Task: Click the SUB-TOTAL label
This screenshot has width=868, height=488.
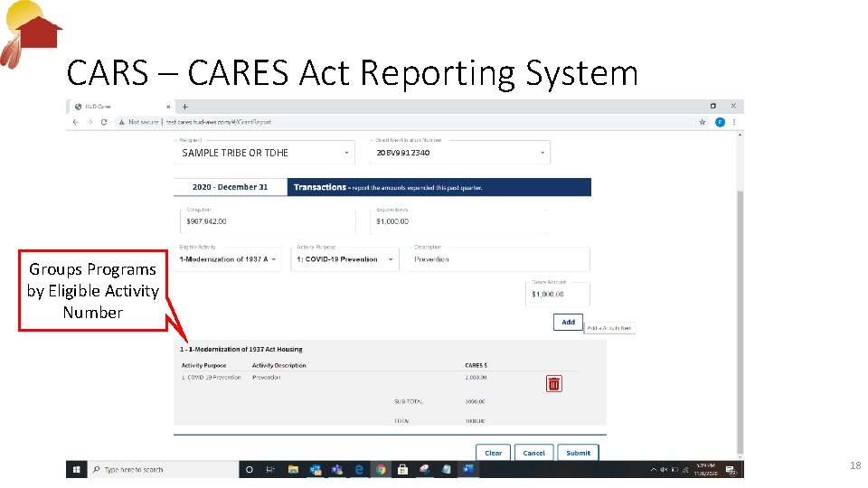Action: [409, 401]
